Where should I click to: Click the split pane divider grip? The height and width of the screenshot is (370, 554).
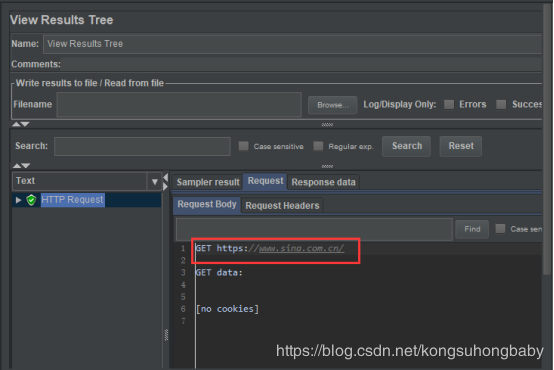point(166,335)
